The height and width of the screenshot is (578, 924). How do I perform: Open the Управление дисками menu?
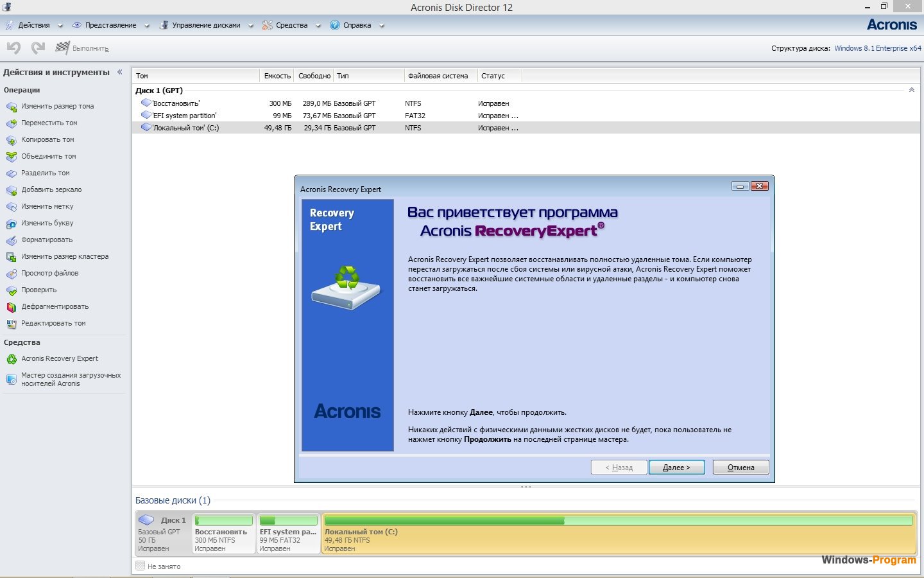tap(206, 25)
